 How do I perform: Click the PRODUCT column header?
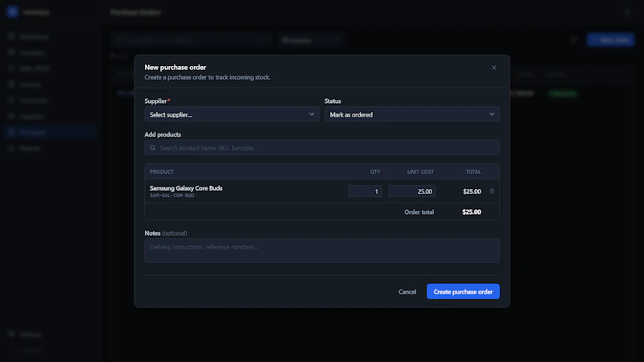(162, 171)
